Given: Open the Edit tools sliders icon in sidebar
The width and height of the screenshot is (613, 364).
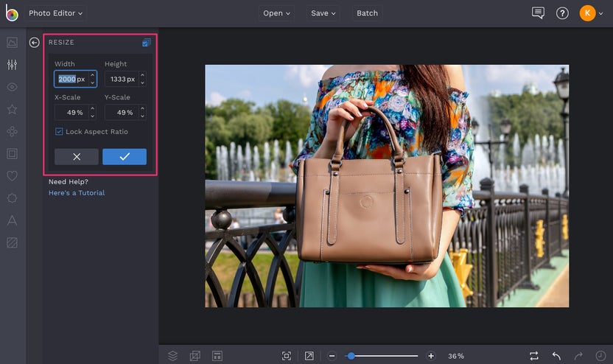Looking at the screenshot, I should 12,65.
